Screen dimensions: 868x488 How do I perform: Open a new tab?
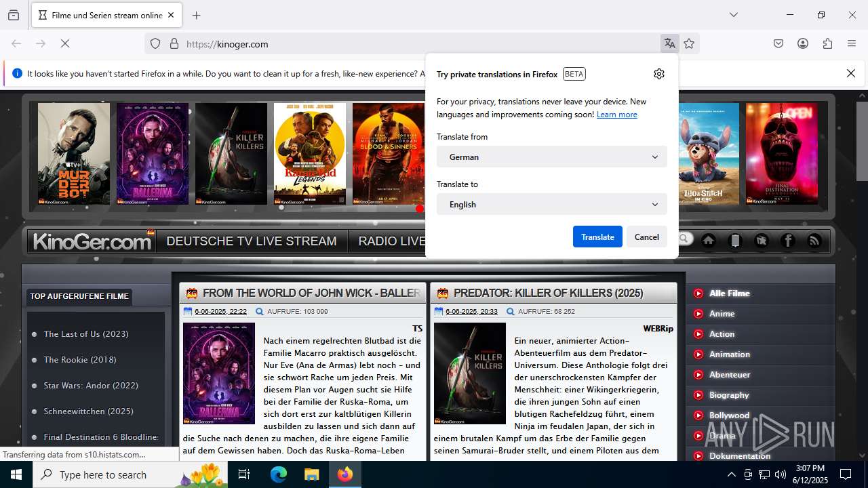tap(197, 15)
